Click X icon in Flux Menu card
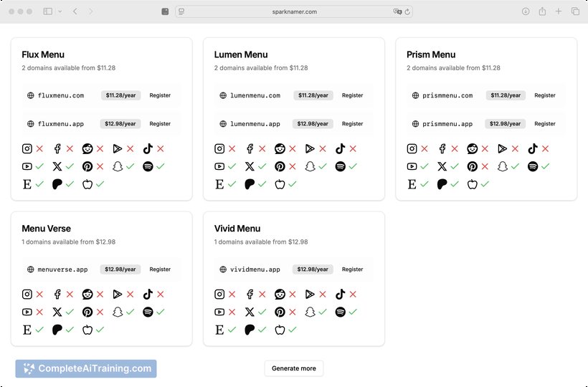Image resolution: width=588 pixels, height=387 pixels. coord(57,166)
